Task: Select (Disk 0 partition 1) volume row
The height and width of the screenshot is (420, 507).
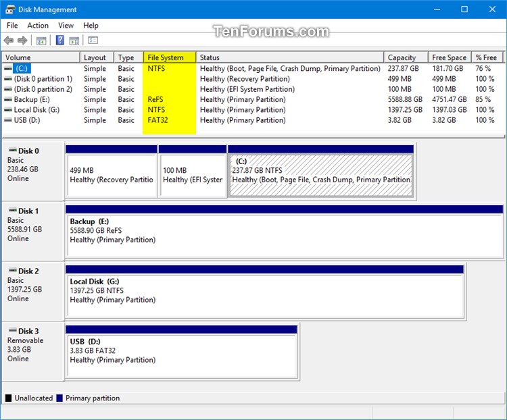Action: click(x=254, y=79)
